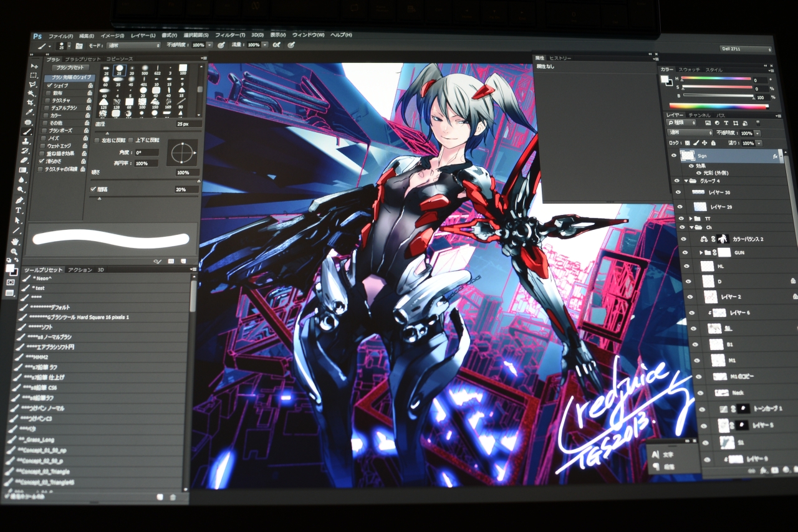Screen dimensions: 798x532
Task: Enable the デュアルブラシ checkbox
Action: [46, 108]
